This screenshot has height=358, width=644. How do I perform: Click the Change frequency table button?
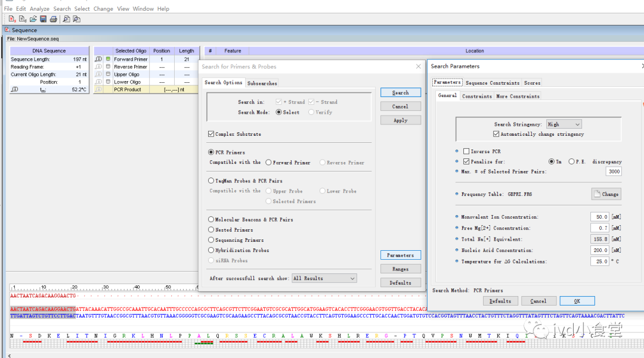click(x=606, y=194)
